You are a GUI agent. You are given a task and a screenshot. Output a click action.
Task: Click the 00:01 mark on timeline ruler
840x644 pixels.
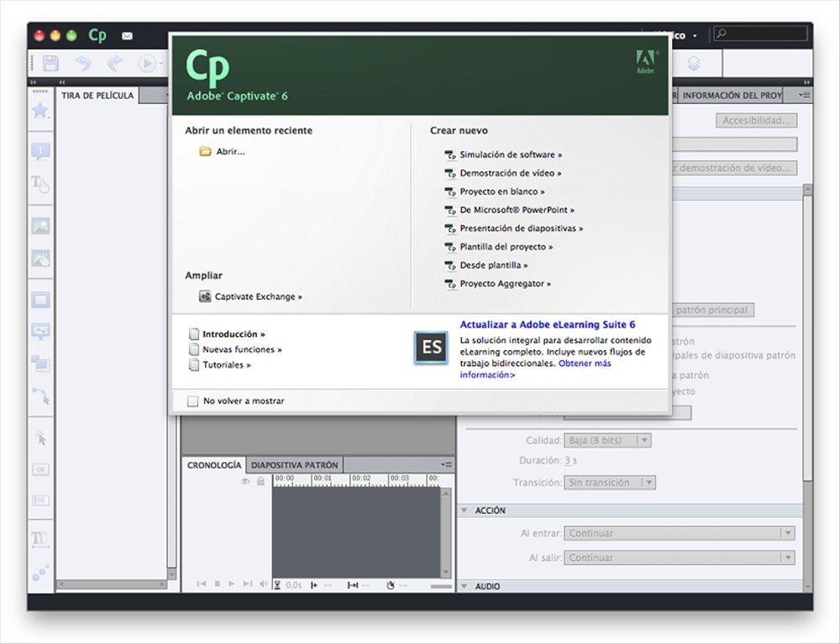pos(323,478)
